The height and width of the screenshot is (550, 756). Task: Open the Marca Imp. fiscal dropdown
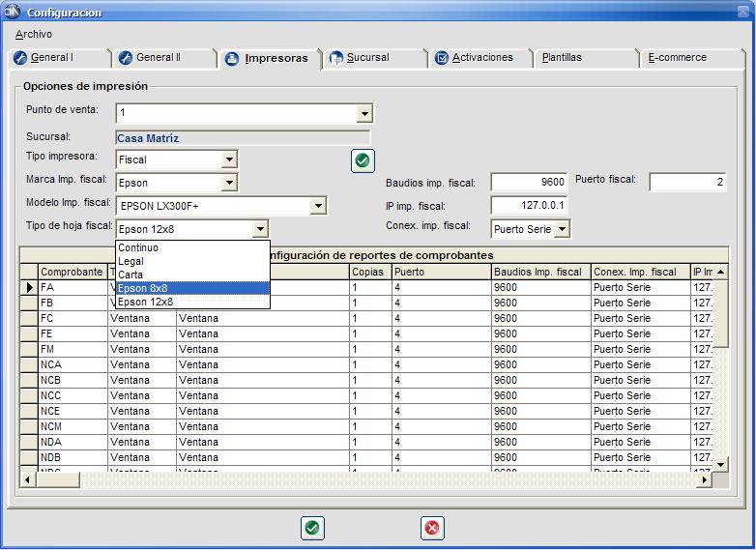click(229, 183)
